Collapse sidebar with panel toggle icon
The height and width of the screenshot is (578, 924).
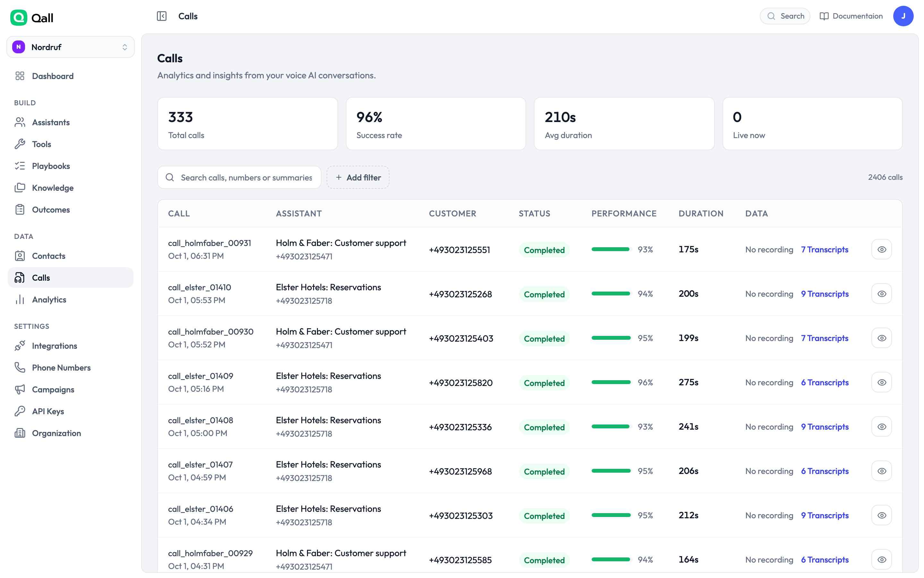pyautogui.click(x=161, y=16)
